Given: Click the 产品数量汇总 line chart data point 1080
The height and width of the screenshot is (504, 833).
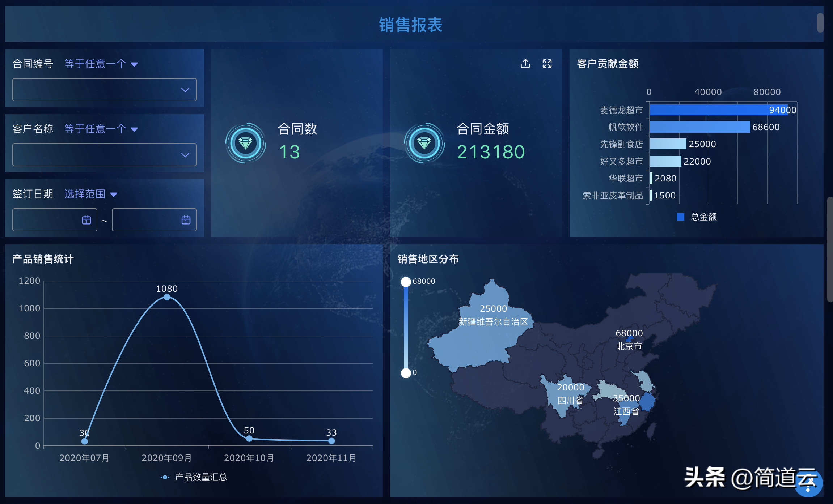Looking at the screenshot, I should pyautogui.click(x=166, y=300).
